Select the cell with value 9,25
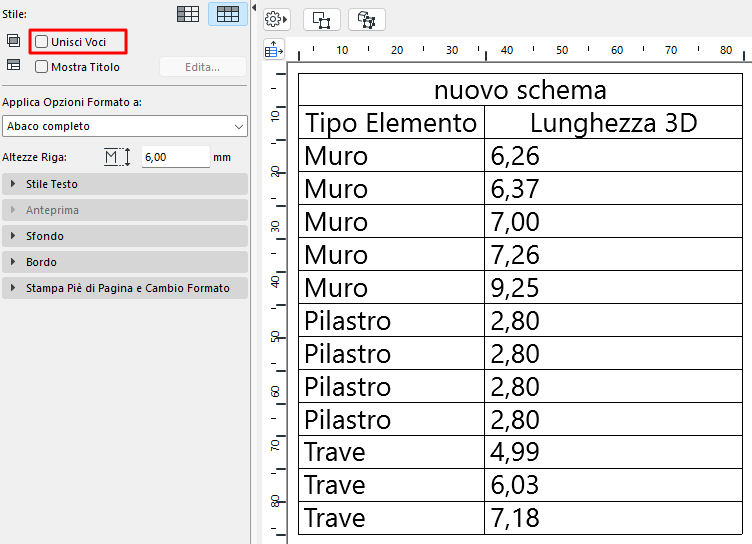This screenshot has height=544, width=752. (613, 287)
